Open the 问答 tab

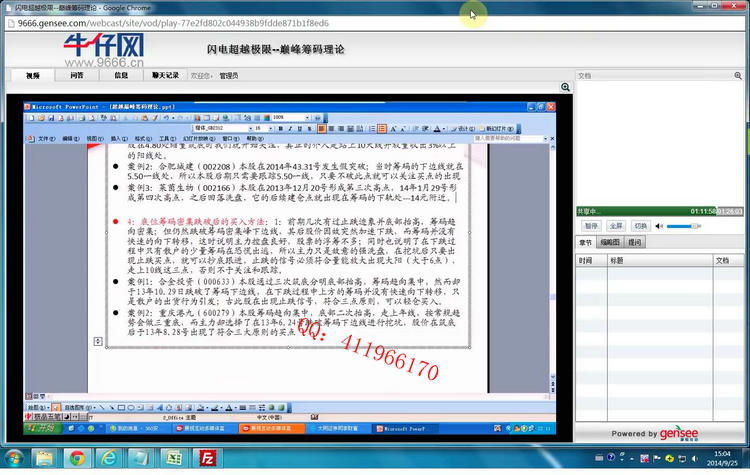point(77,75)
